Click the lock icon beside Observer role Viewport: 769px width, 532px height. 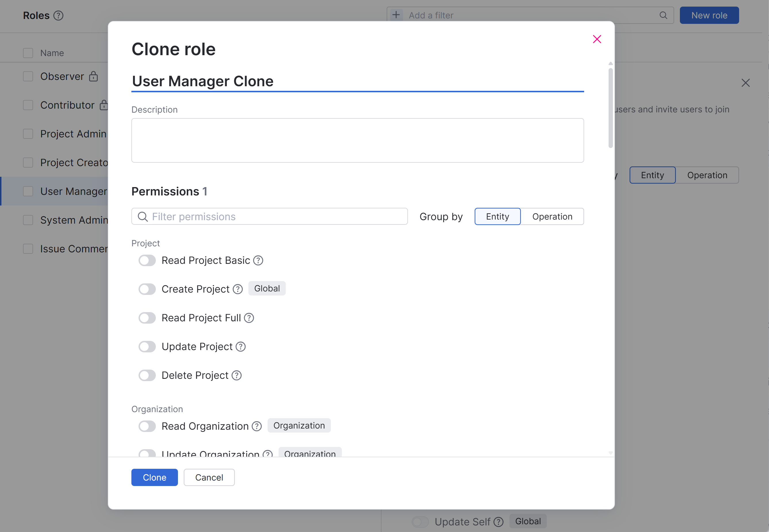click(94, 76)
